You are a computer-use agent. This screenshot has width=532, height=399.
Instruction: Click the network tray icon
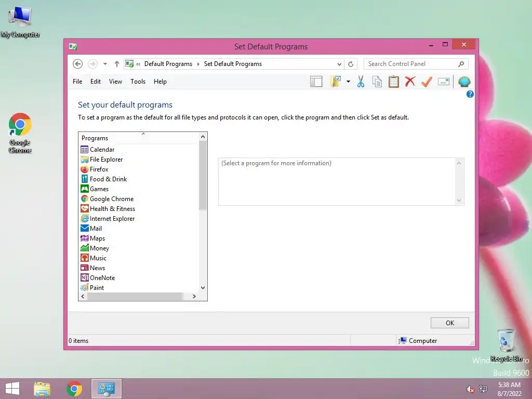tap(483, 389)
